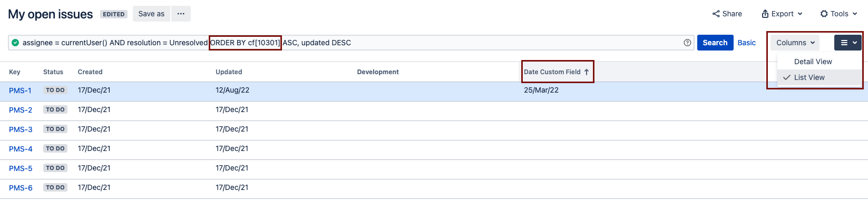This screenshot has height=201, width=868.
Task: Click the EDITED label badge
Action: click(114, 14)
